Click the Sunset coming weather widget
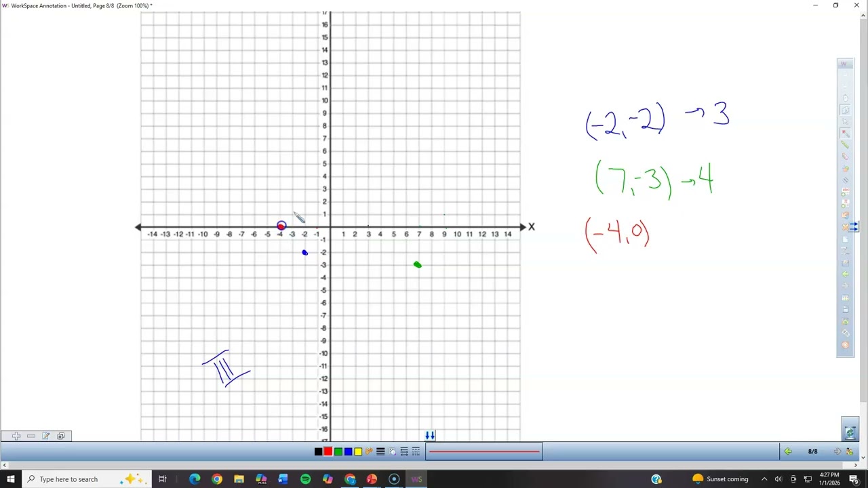This screenshot has width=868, height=488. point(720,479)
